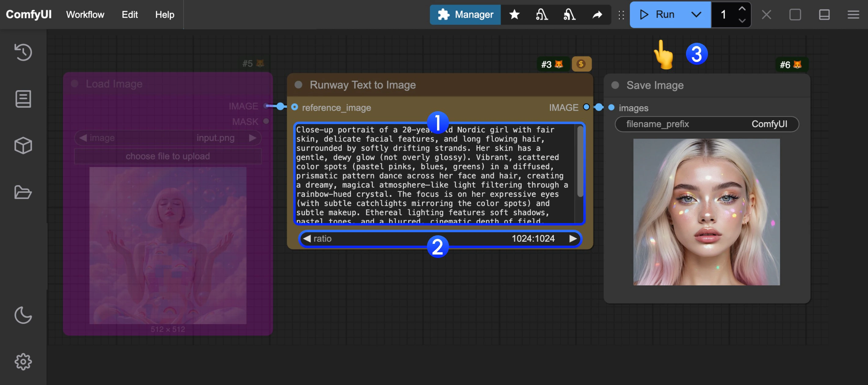Image resolution: width=868 pixels, height=385 pixels.
Task: Open ComfyUI settings
Action: point(23,361)
